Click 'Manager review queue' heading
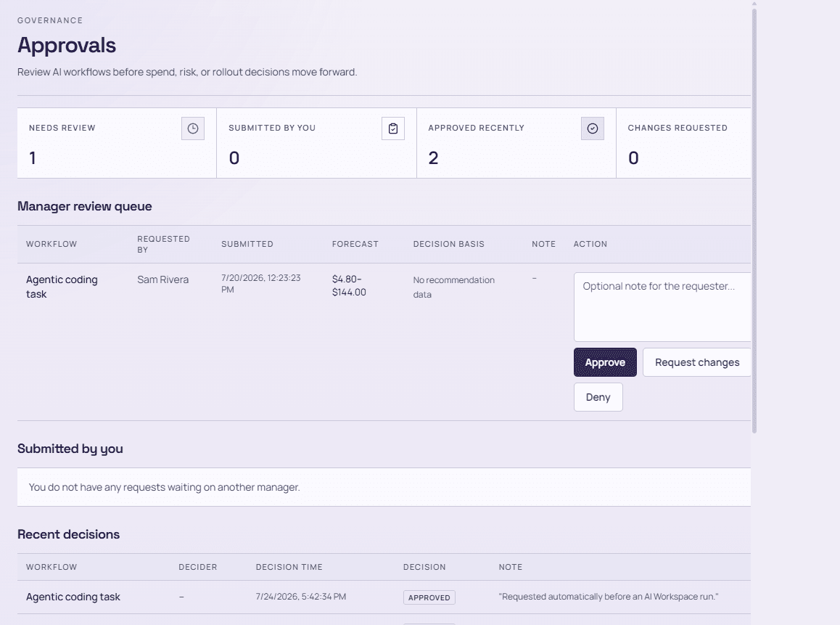 [85, 206]
